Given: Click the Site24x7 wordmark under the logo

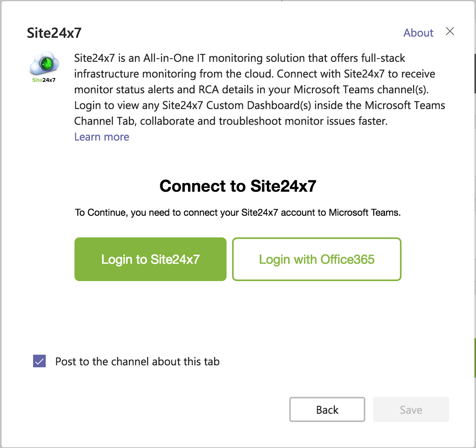Looking at the screenshot, I should click(x=44, y=80).
